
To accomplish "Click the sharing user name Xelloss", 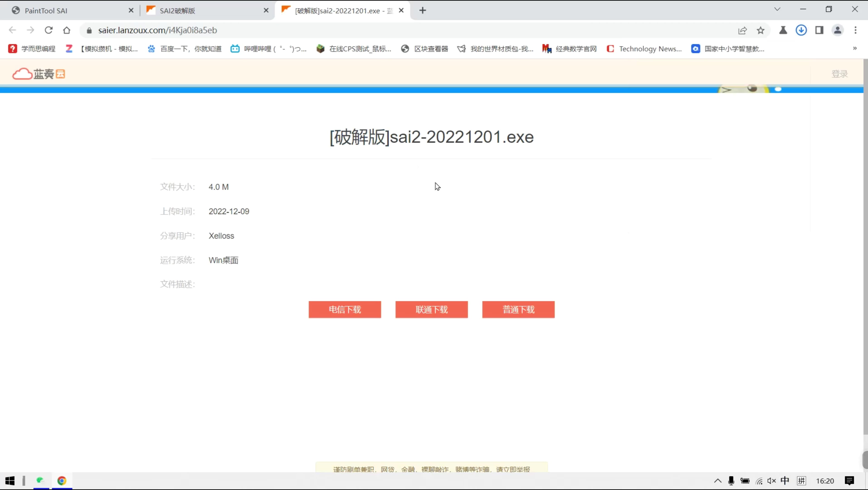I will click(221, 236).
